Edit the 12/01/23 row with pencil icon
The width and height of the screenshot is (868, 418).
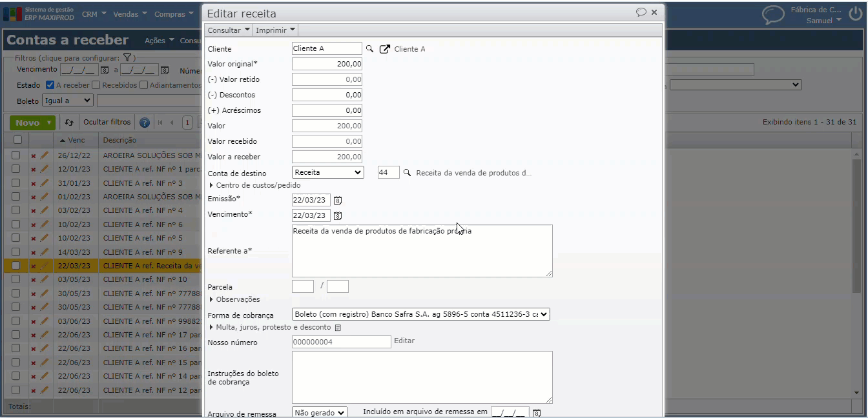44,169
